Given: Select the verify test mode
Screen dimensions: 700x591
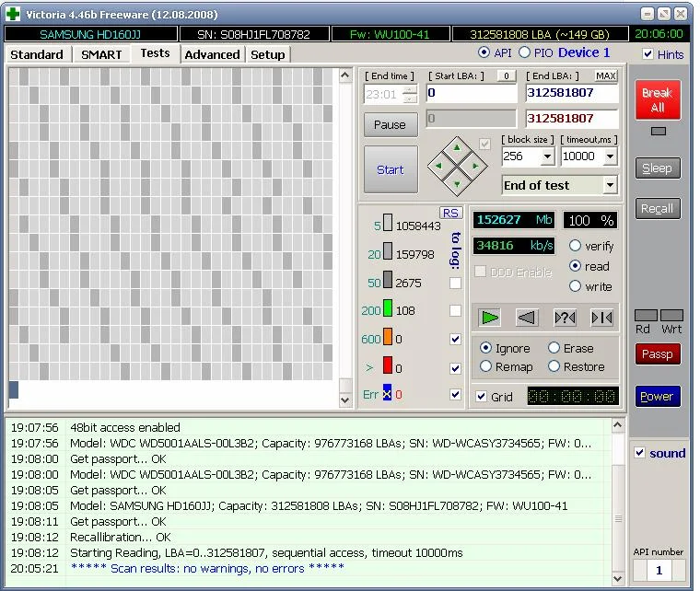Looking at the screenshot, I should [576, 246].
